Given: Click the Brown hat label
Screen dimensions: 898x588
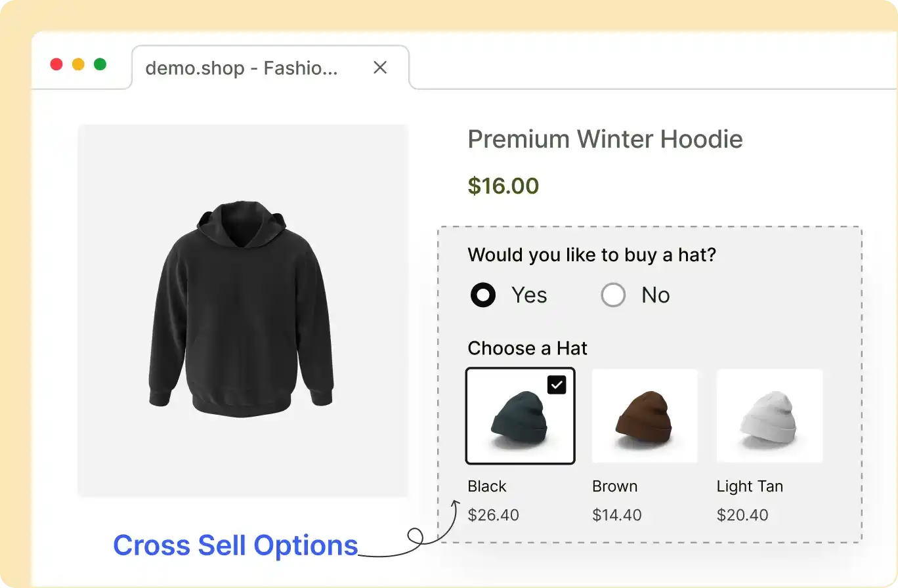Looking at the screenshot, I should click(614, 486).
